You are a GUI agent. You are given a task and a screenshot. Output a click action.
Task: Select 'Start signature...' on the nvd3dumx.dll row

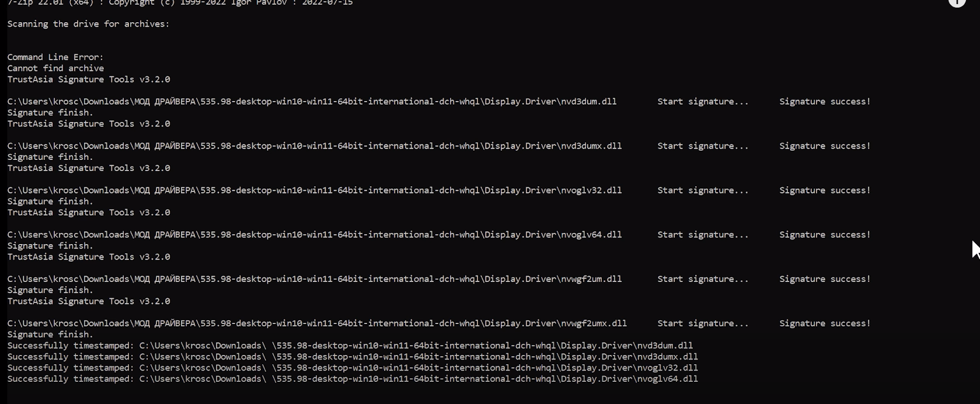(x=703, y=146)
